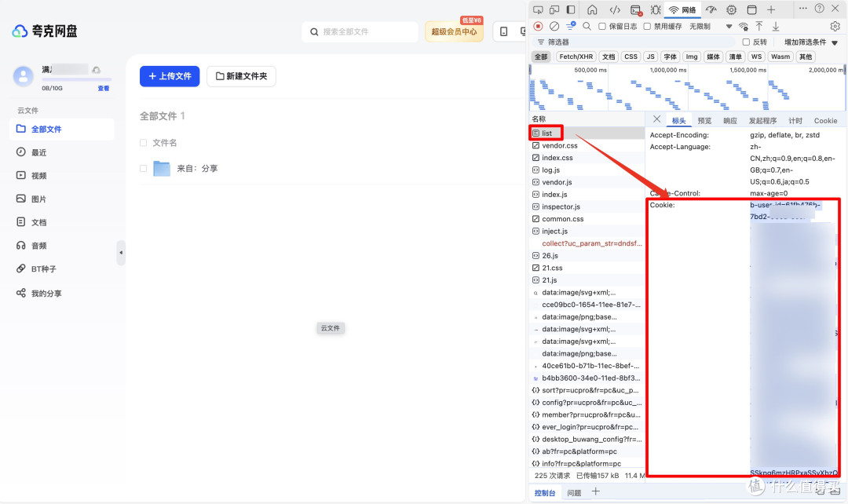Viewport: 848px width, 504px height.
Task: Close the request details pane X
Action: click(656, 119)
